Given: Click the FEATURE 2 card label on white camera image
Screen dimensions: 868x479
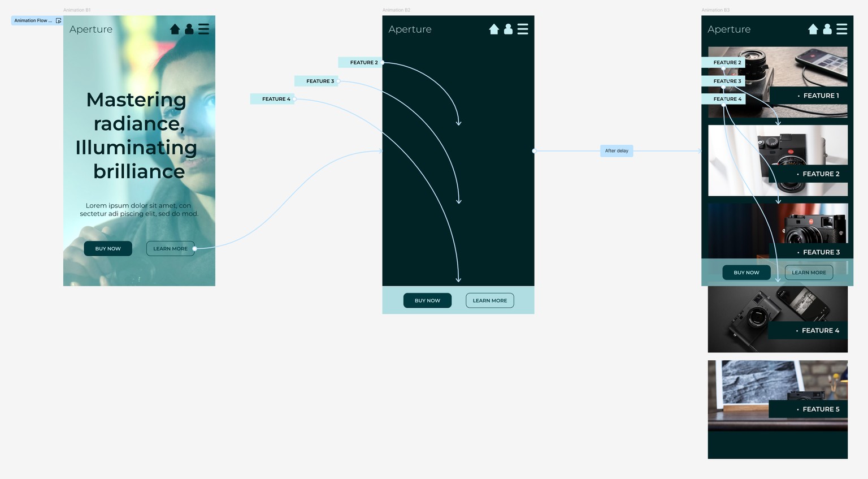Looking at the screenshot, I should pyautogui.click(x=809, y=174).
